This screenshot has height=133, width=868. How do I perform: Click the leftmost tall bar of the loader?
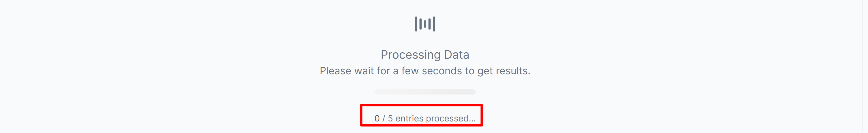click(x=416, y=24)
